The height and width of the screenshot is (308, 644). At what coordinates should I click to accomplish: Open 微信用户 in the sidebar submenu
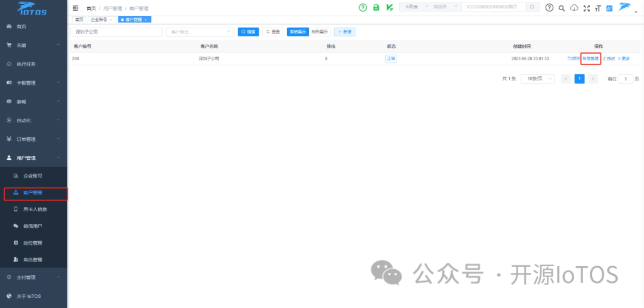(33, 226)
